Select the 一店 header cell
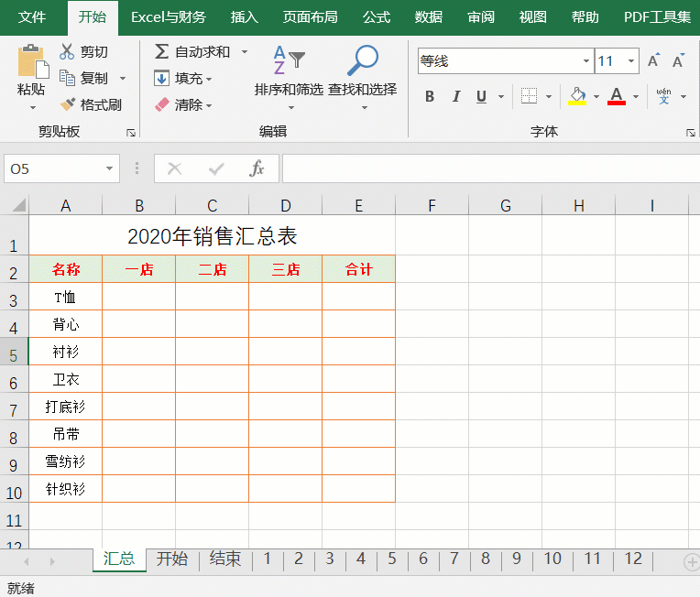Image resolution: width=700 pixels, height=597 pixels. (x=139, y=269)
